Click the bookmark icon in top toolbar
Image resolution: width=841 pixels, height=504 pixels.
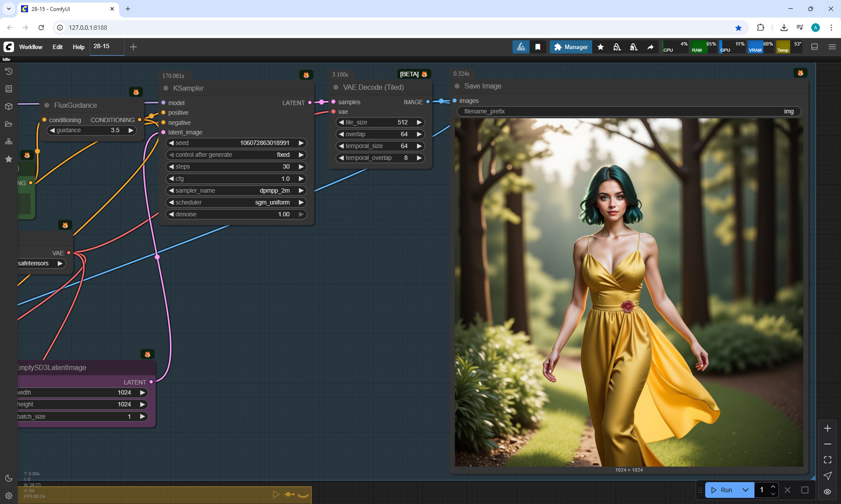[x=538, y=47]
